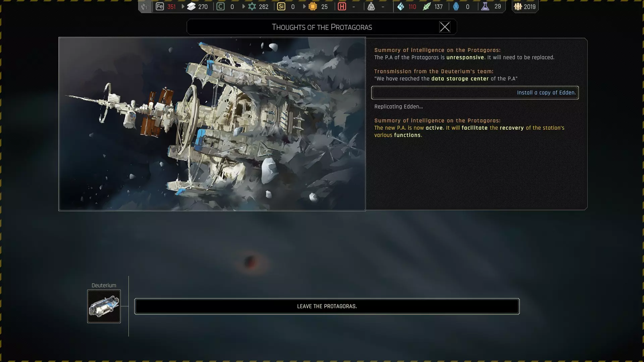Click the population people icon

pos(518,6)
